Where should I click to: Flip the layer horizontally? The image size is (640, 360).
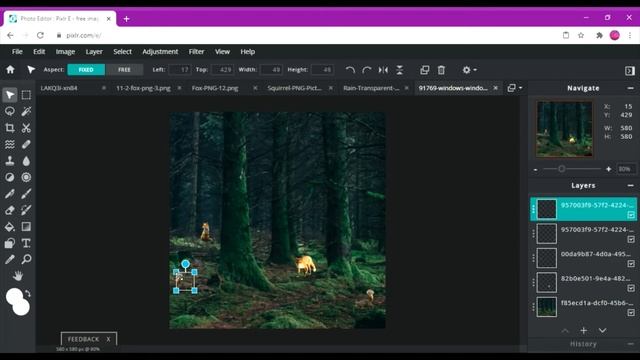tap(383, 70)
